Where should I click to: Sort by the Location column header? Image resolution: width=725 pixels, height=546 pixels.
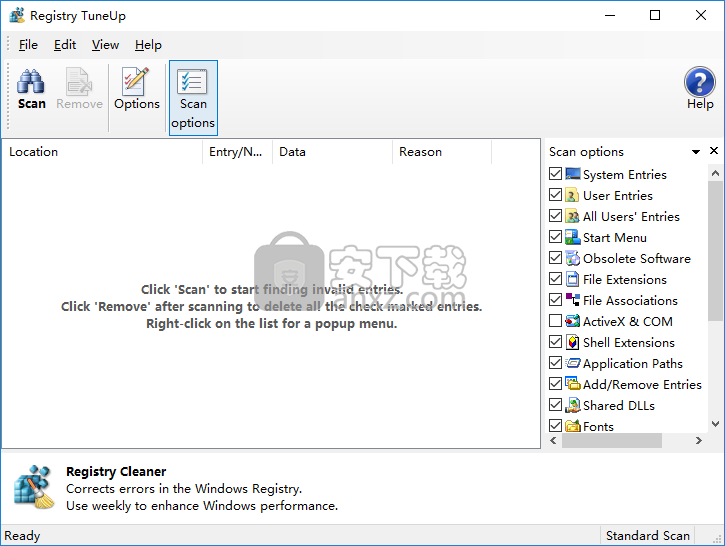[x=103, y=152]
